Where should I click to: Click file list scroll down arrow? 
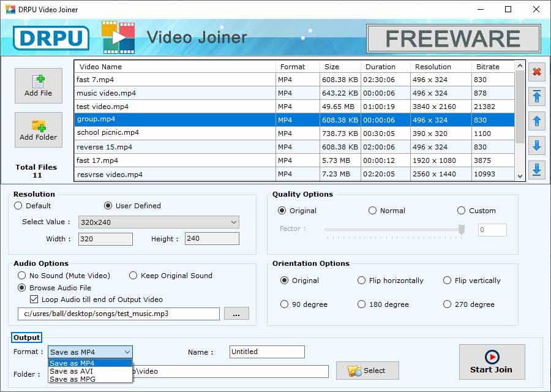click(520, 176)
